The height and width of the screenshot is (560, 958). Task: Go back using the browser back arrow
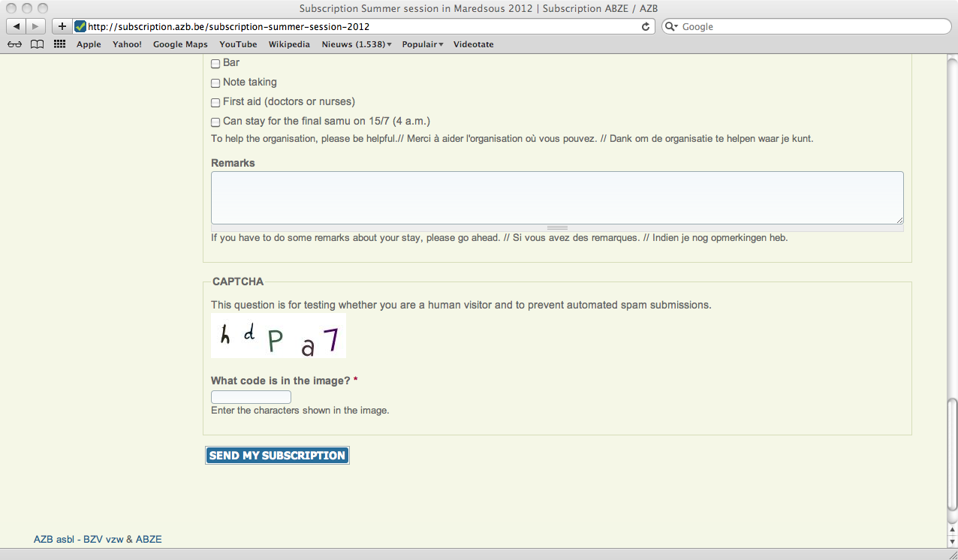click(17, 26)
